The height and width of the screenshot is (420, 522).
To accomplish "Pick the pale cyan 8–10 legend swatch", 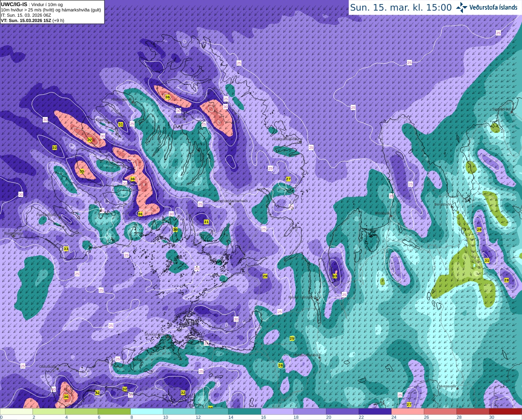I will (x=147, y=411).
